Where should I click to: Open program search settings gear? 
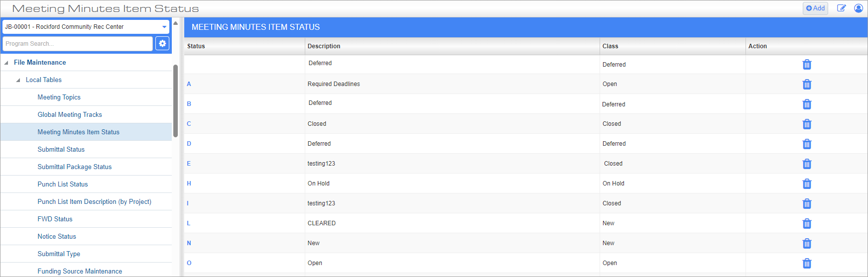pyautogui.click(x=162, y=44)
